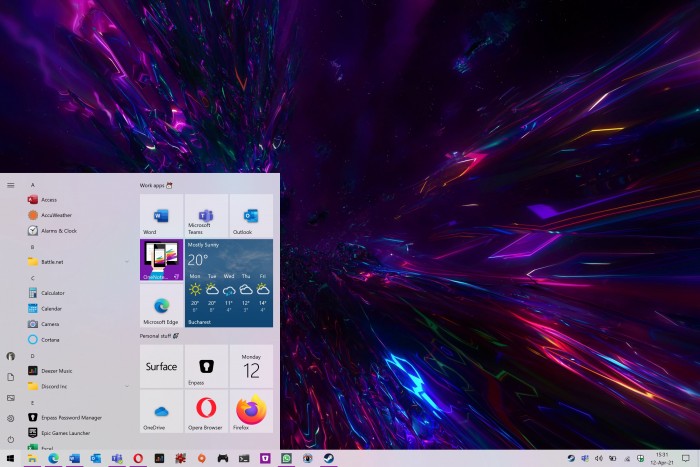The height and width of the screenshot is (467, 700).
Task: Open the Firefox tile
Action: pyautogui.click(x=251, y=410)
